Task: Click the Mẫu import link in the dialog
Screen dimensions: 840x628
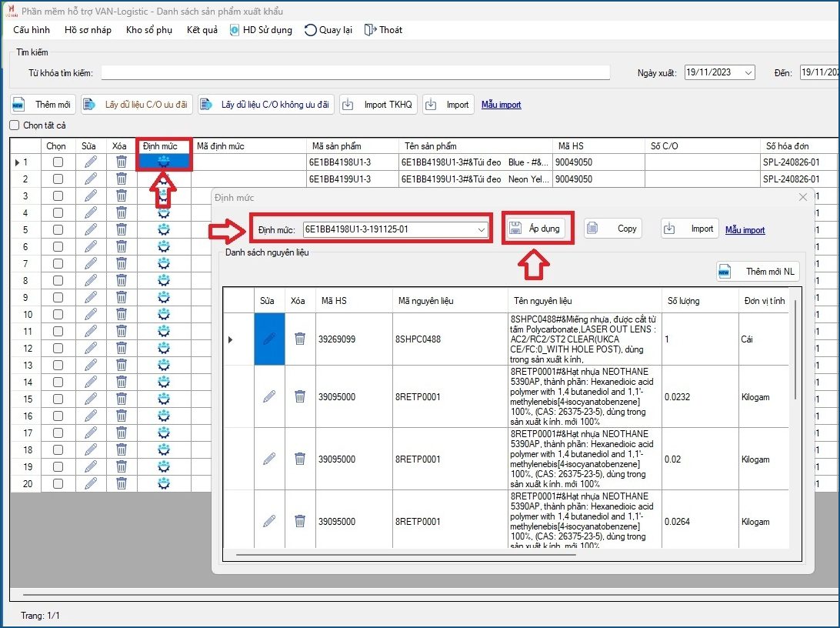Action: (745, 229)
